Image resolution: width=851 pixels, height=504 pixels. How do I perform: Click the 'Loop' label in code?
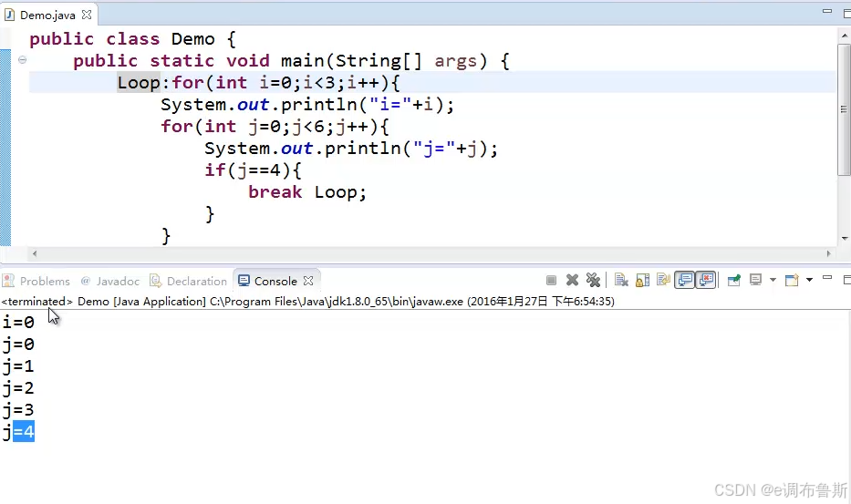tap(139, 82)
